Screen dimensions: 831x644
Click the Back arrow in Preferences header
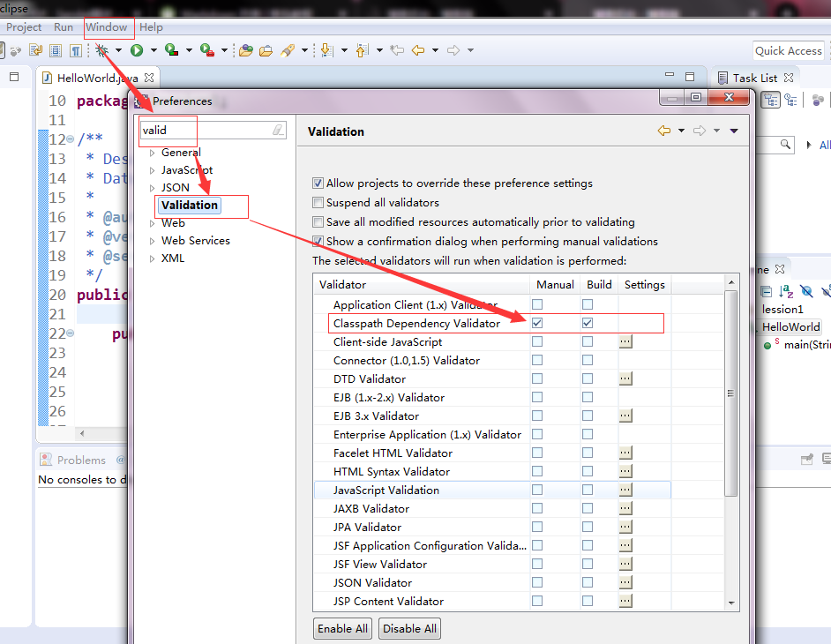(664, 131)
